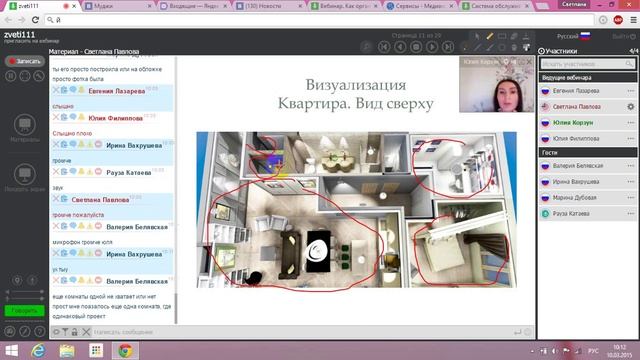Open settings gear for Светлана Павлова
The image size is (640, 360).
point(631,107)
